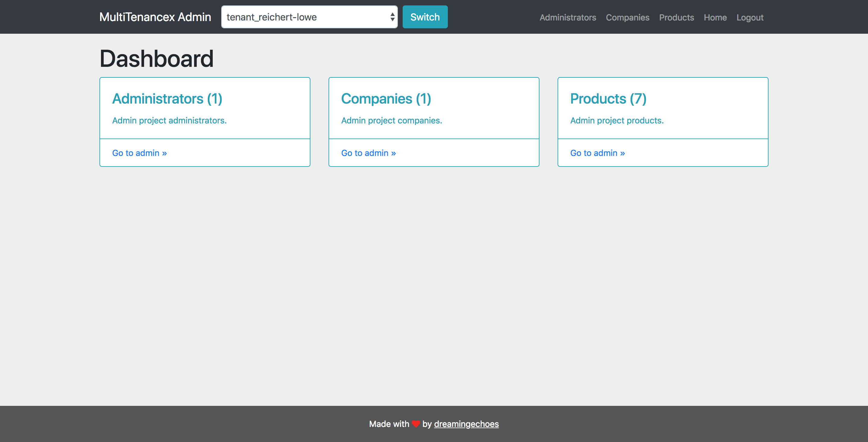Follow Go to admin link under Products
The height and width of the screenshot is (442, 868).
[x=597, y=153]
